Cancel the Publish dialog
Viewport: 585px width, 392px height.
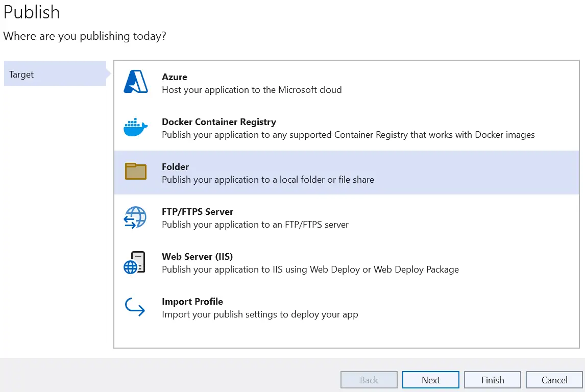pos(554,380)
